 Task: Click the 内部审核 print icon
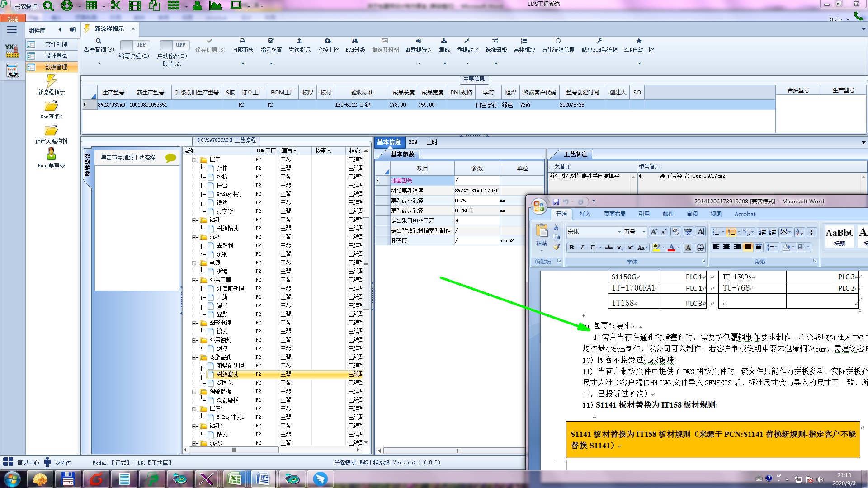pos(242,41)
